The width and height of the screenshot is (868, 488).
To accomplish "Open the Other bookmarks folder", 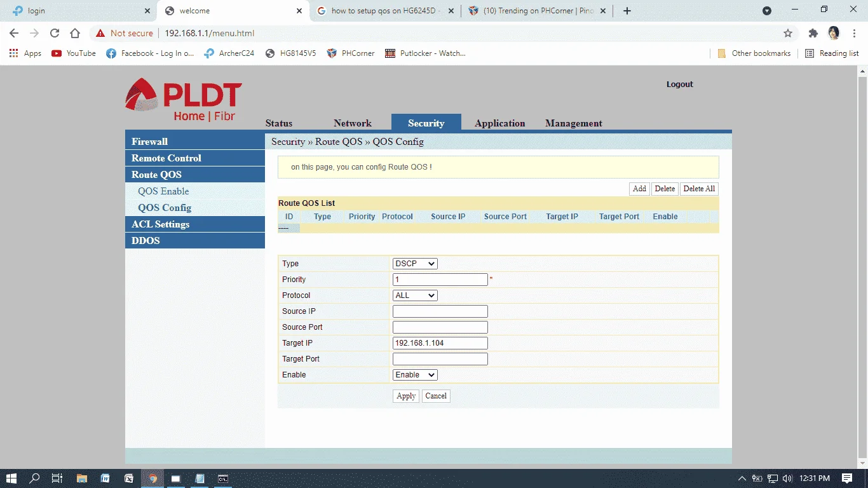I will [754, 53].
